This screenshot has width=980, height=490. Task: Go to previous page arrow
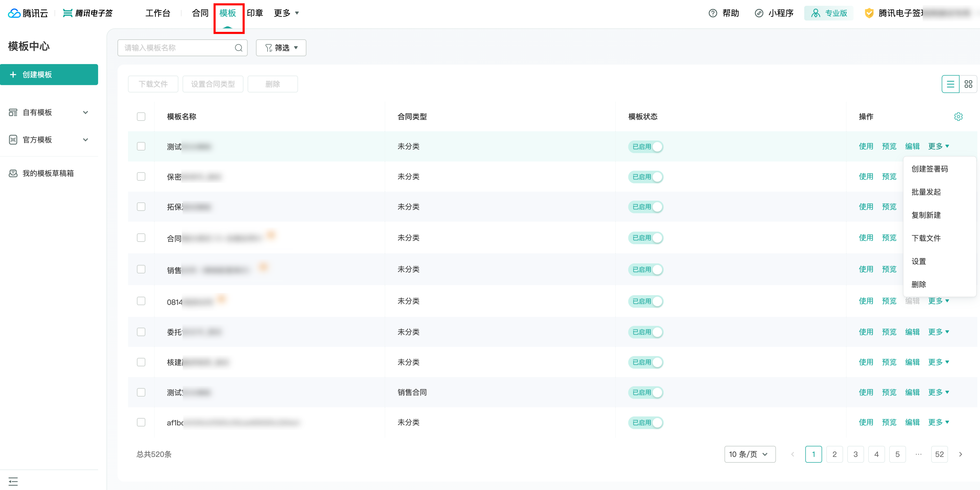pyautogui.click(x=793, y=454)
